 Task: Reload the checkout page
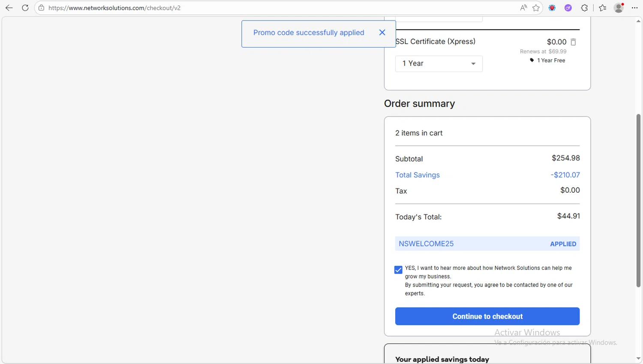25,8
